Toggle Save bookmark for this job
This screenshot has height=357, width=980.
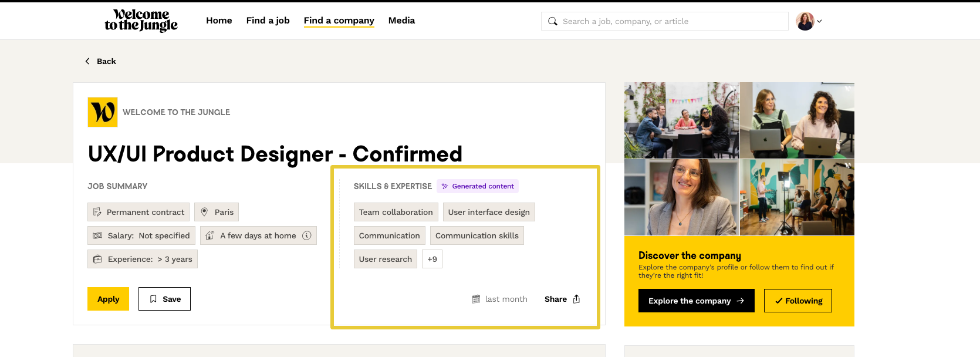tap(164, 299)
